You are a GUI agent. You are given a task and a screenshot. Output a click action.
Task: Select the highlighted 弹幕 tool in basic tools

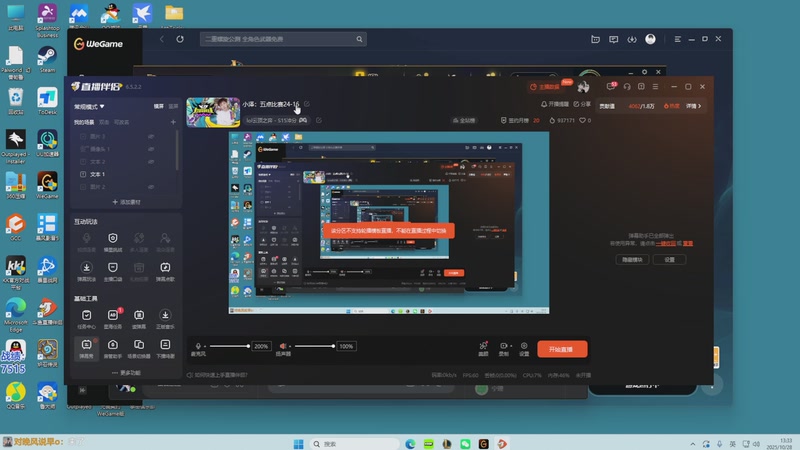click(x=86, y=348)
